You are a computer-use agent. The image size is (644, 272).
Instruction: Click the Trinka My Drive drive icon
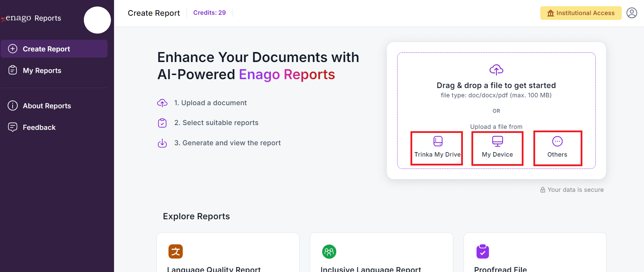[438, 141]
